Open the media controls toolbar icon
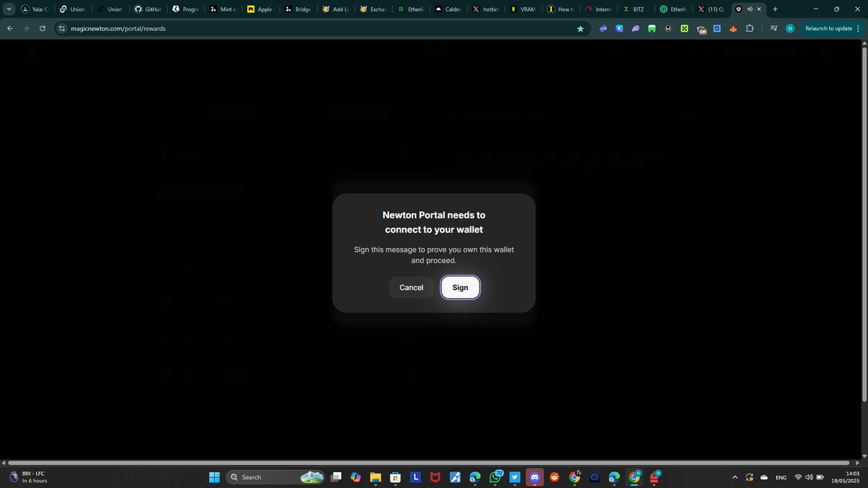The height and width of the screenshot is (488, 868). click(773, 28)
